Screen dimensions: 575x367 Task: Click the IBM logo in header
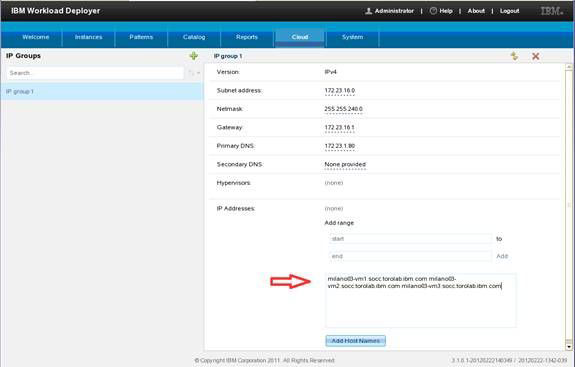(552, 11)
